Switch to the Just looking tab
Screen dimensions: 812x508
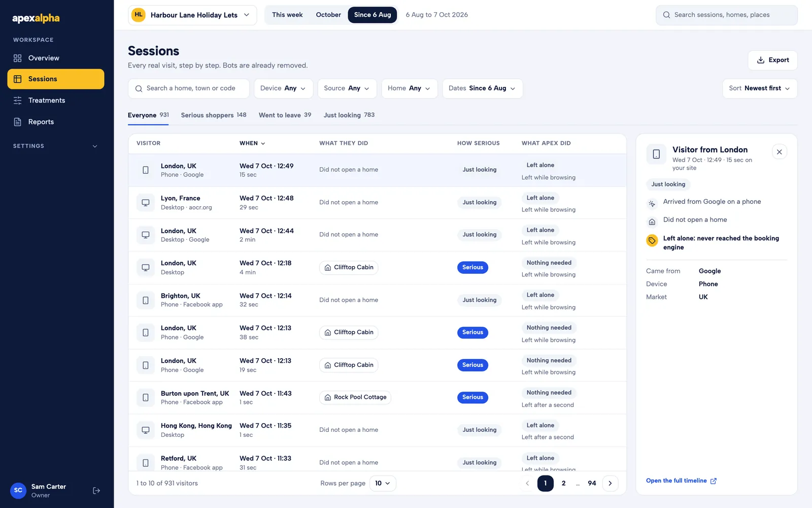click(x=349, y=115)
